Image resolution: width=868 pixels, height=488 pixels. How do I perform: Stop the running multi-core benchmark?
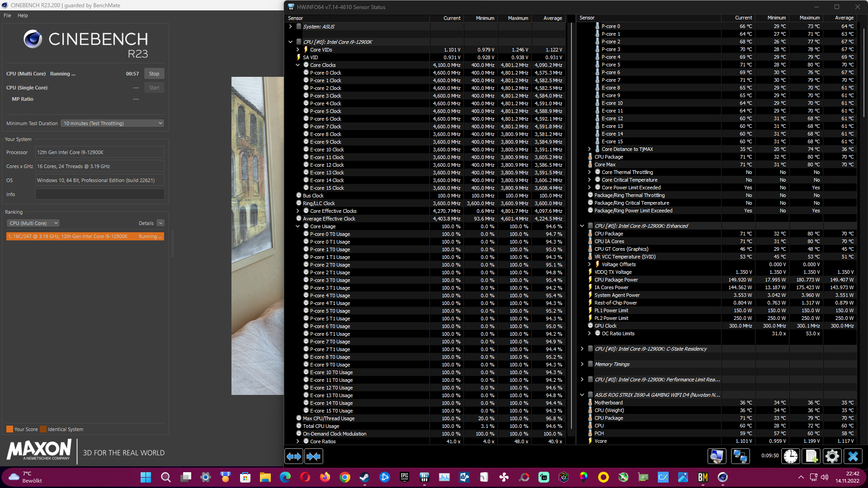(154, 73)
